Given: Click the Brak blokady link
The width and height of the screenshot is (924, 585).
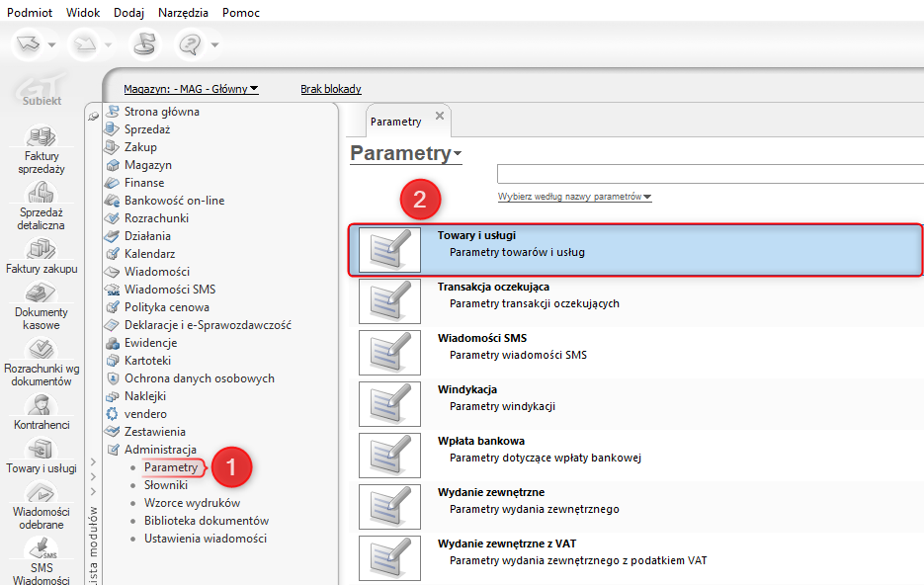Looking at the screenshot, I should point(331,89).
